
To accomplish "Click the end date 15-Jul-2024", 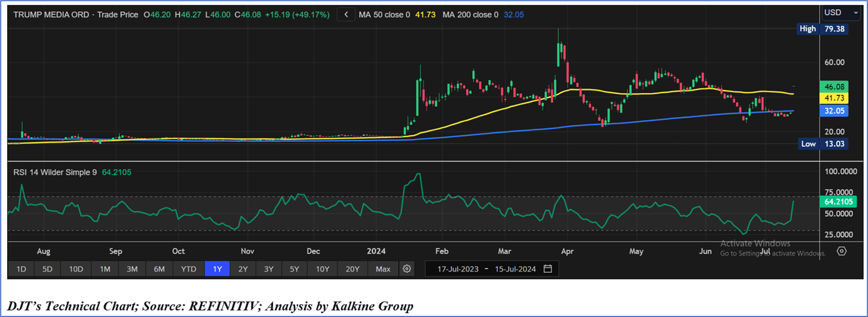I will tap(515, 268).
